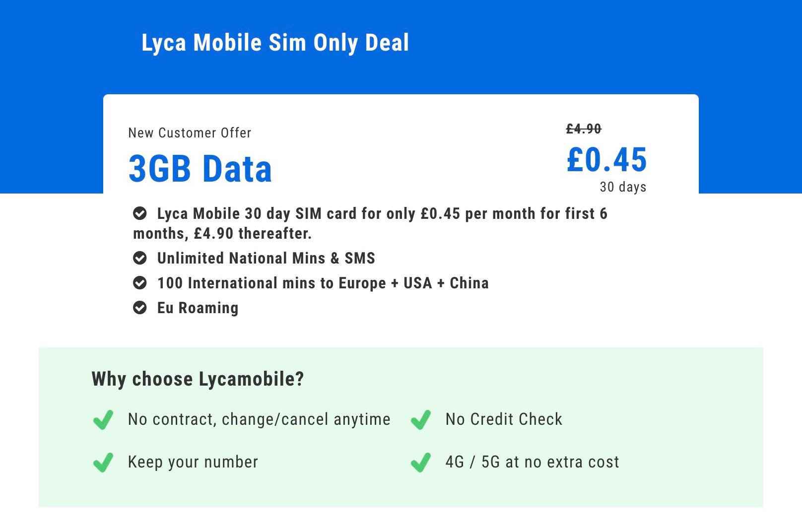Click the Unlimited National Mins & SMS text

tap(266, 258)
